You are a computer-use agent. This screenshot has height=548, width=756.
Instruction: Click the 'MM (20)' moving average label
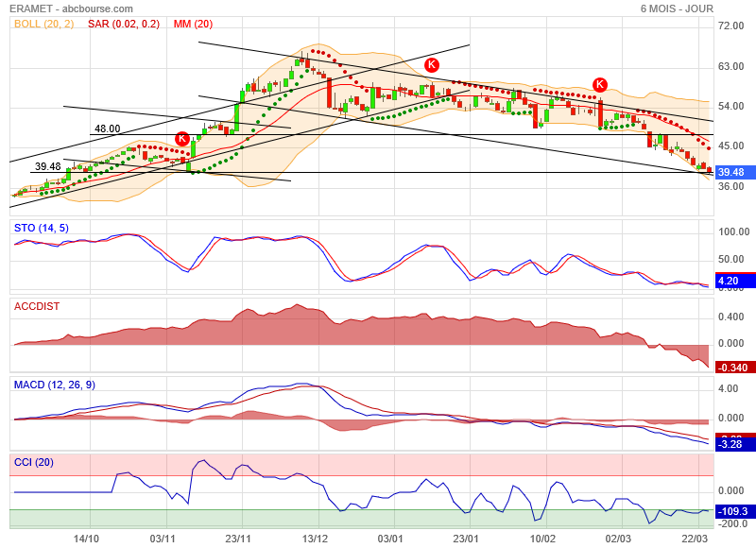193,25
